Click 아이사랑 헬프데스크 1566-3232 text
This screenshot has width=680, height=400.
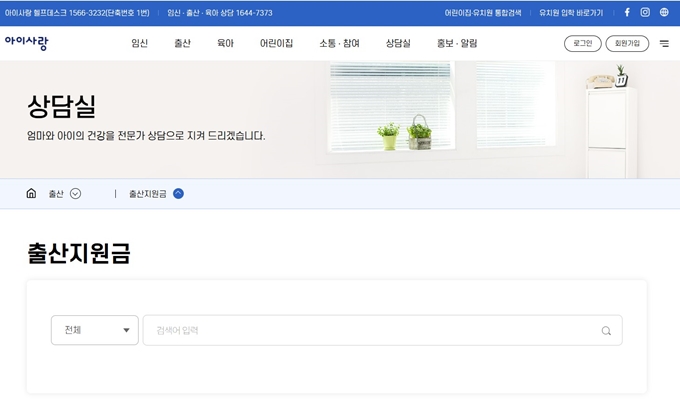point(77,13)
